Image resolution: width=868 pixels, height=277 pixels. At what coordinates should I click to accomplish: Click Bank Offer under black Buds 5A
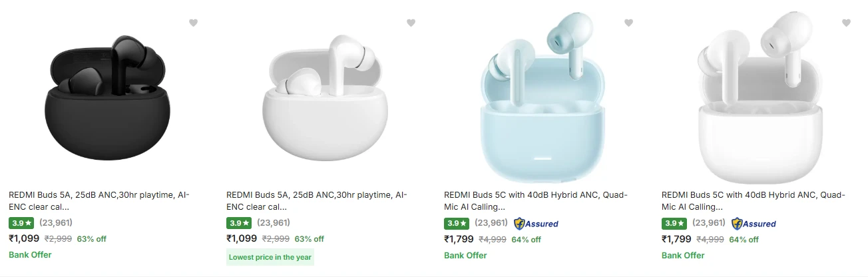click(x=30, y=255)
